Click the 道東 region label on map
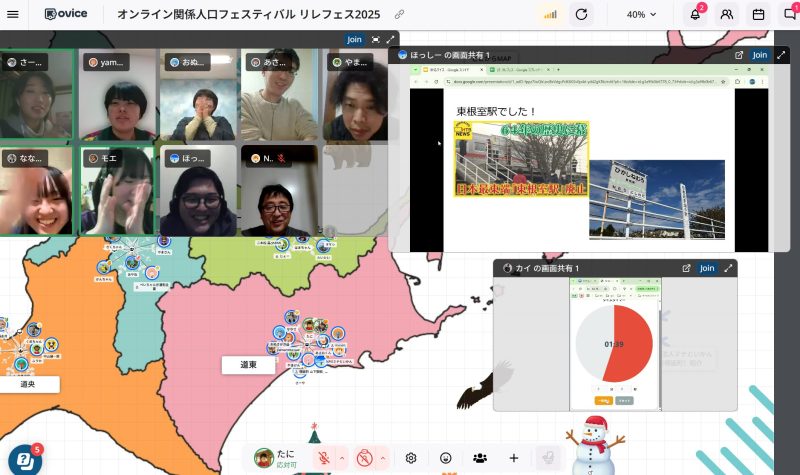This screenshot has height=475, width=800. [x=249, y=365]
